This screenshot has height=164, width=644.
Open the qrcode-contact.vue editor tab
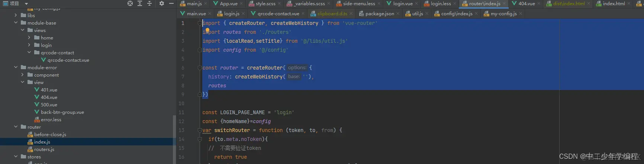pyautogui.click(x=278, y=14)
